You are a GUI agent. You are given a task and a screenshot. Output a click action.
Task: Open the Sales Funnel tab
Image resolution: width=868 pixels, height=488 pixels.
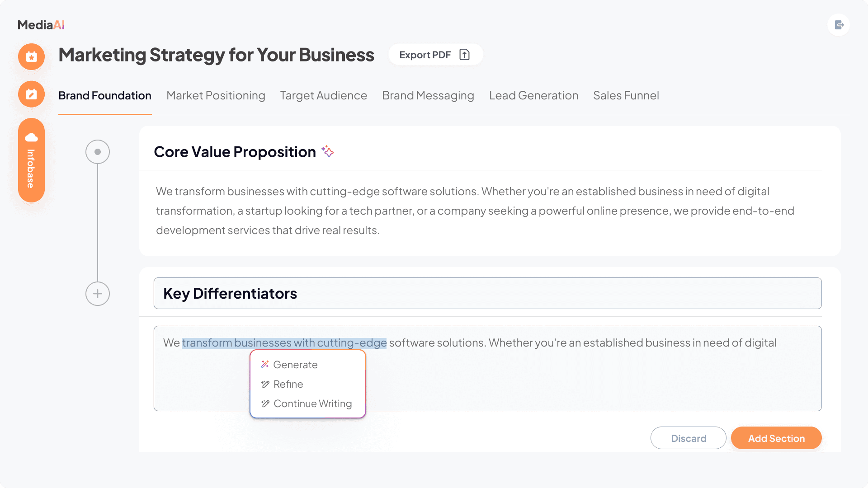(x=626, y=95)
